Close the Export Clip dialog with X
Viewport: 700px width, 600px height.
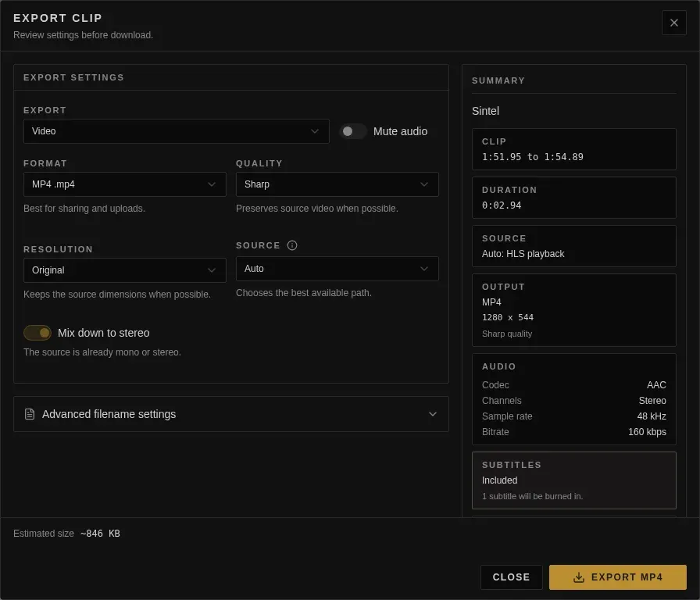673,23
